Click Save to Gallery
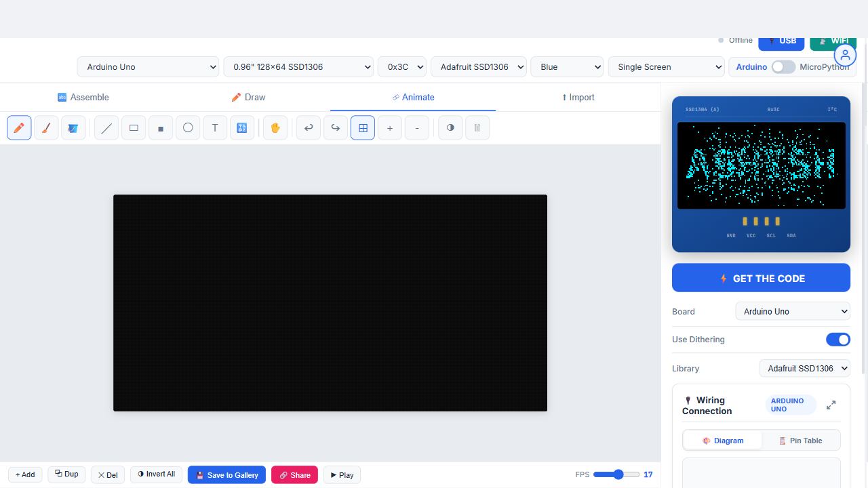Screen dimensions: 868x488 coord(226,474)
